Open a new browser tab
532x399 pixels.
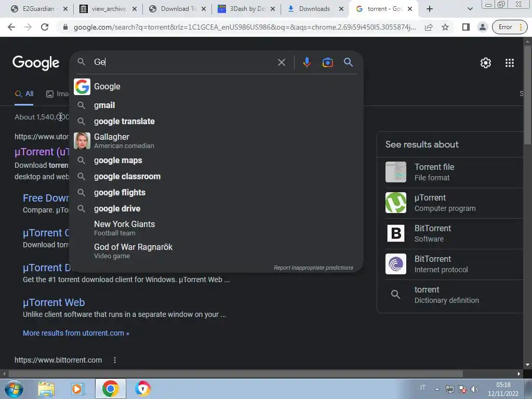[430, 9]
